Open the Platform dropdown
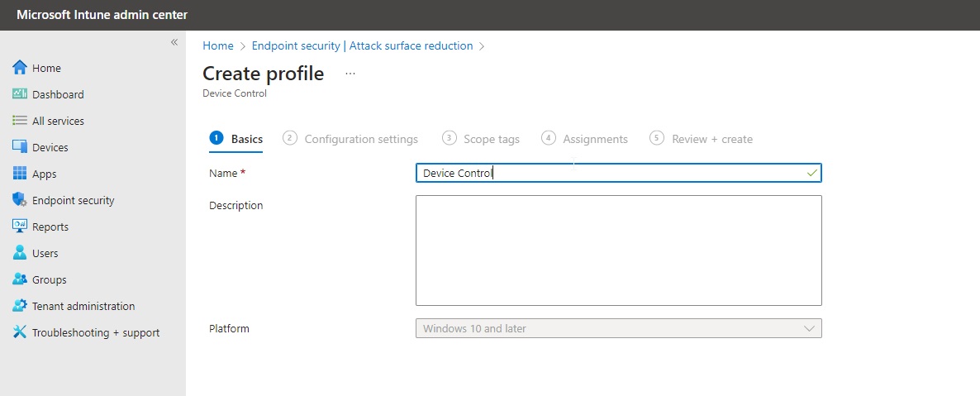This screenshot has width=980, height=396. 619,328
